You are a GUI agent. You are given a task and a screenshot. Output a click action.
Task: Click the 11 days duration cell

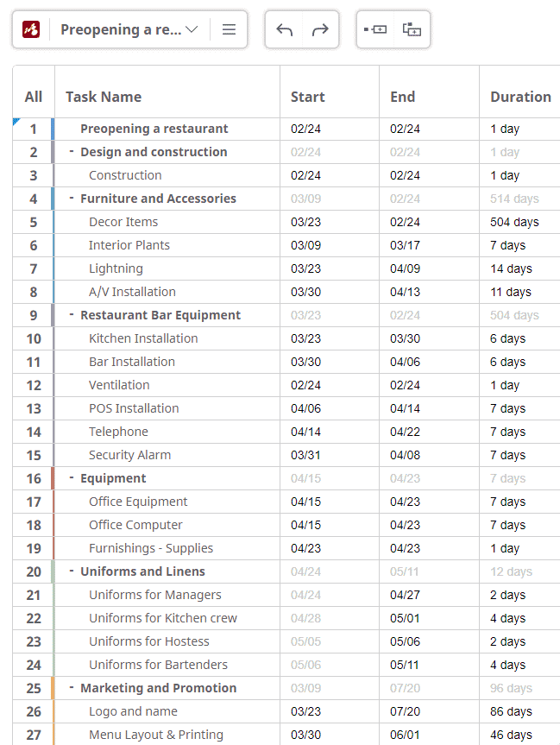click(511, 292)
